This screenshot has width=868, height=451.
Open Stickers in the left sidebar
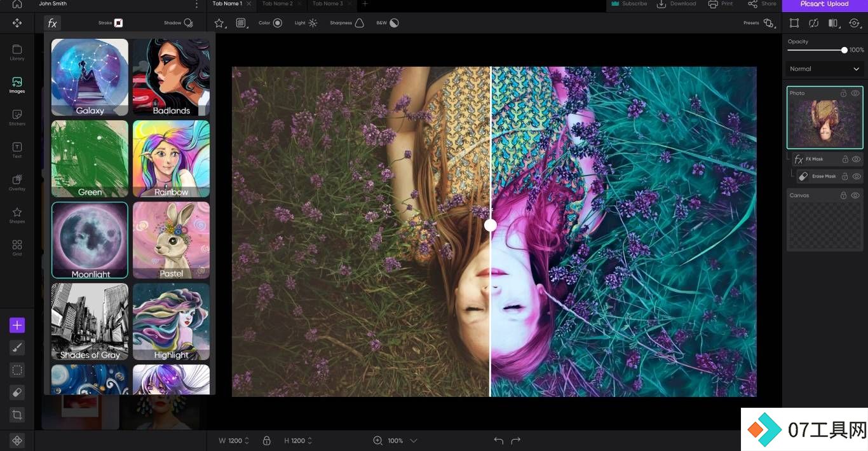pos(17,118)
